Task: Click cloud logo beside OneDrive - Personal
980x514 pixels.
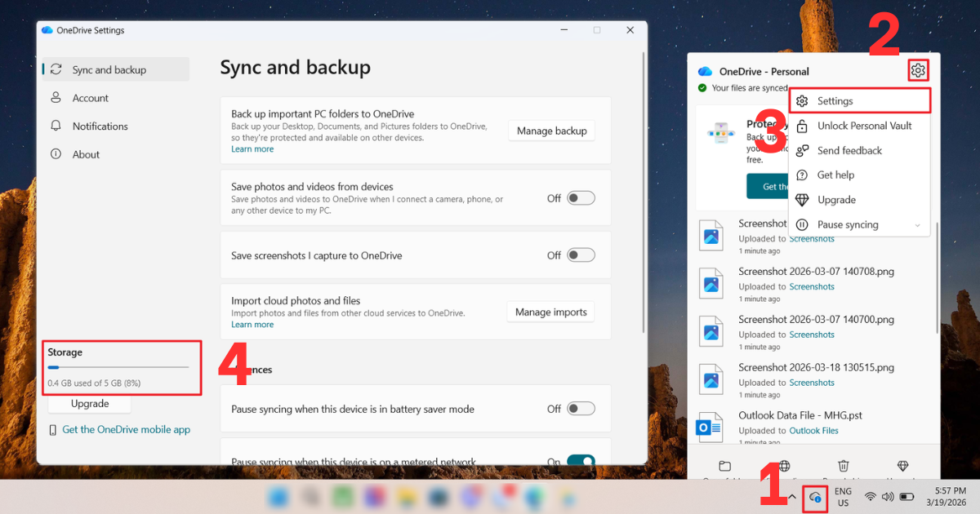Action: pos(706,72)
